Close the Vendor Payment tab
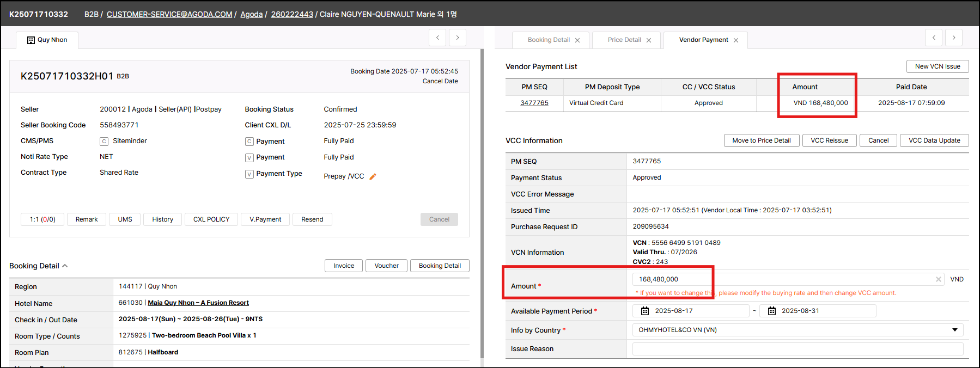The image size is (980, 368). [x=736, y=40]
